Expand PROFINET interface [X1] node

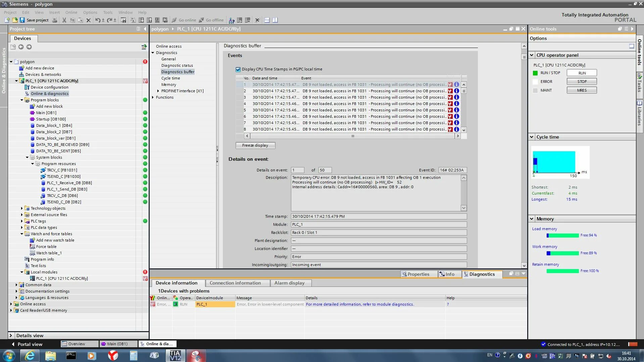point(158,91)
